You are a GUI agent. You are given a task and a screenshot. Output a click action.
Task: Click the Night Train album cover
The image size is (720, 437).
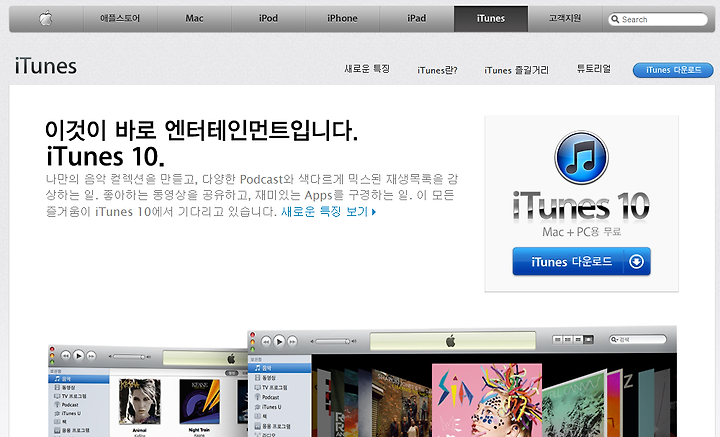coord(199,402)
